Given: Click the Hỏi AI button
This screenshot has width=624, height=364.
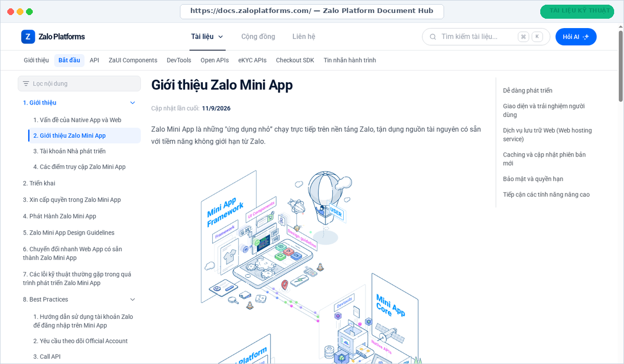Looking at the screenshot, I should [576, 37].
